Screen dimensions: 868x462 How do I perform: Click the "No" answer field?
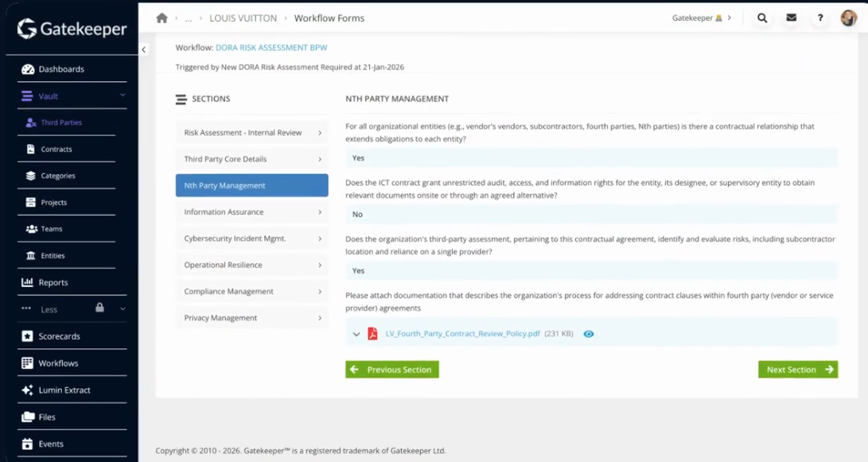591,214
